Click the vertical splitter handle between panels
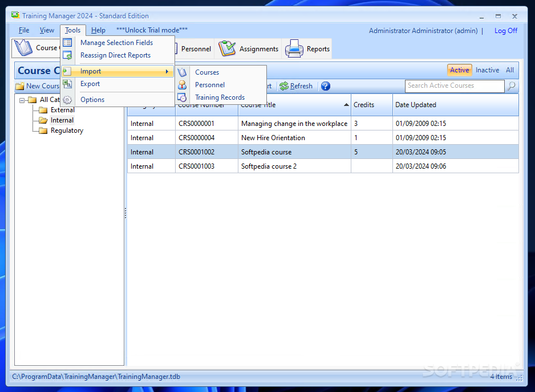The image size is (535, 392). tap(125, 213)
